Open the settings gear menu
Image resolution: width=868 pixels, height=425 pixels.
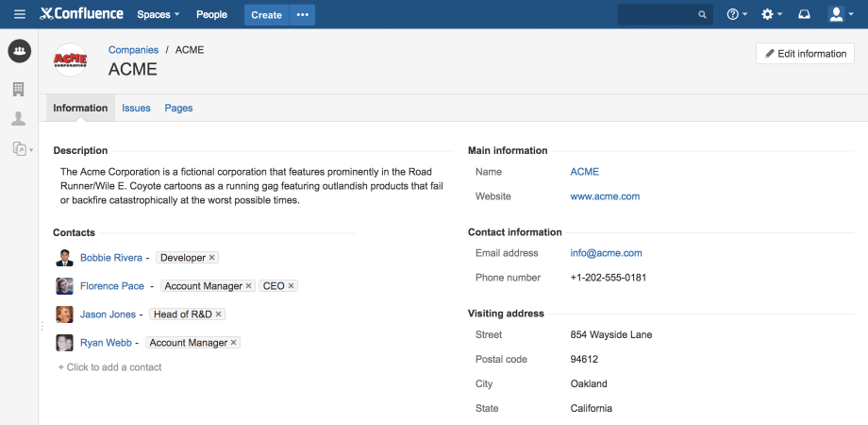pyautogui.click(x=771, y=14)
